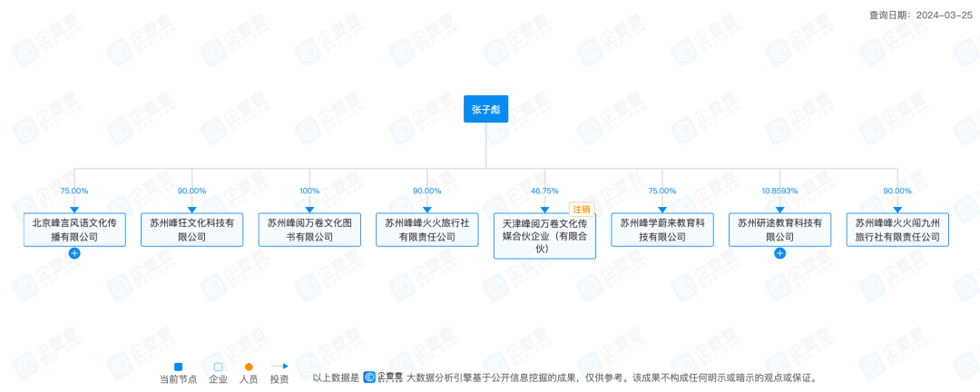
Task: Open 苏州峰学蔚来教育科技有限公司 company node
Action: 661,230
